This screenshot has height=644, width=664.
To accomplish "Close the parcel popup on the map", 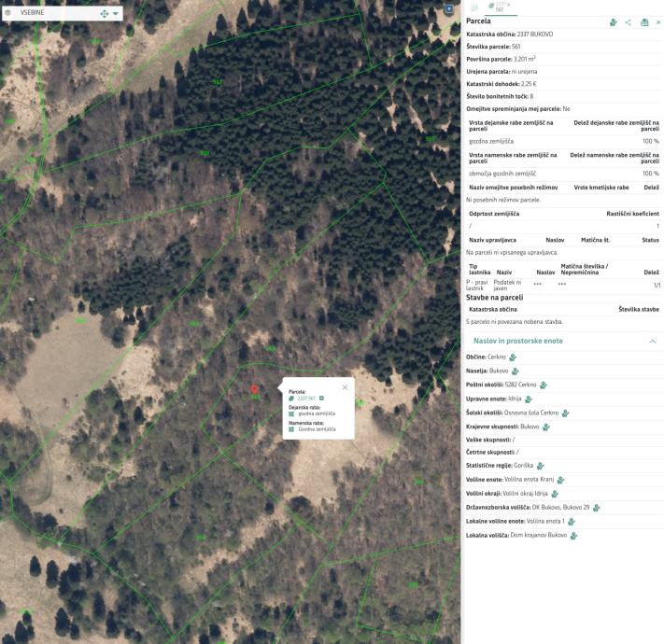I will (345, 386).
